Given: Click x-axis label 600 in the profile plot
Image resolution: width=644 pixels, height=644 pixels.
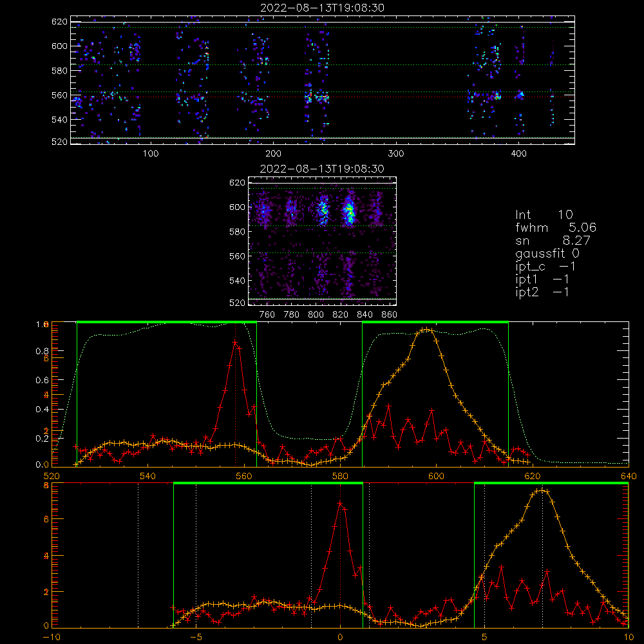Looking at the screenshot, I should coord(436,477).
